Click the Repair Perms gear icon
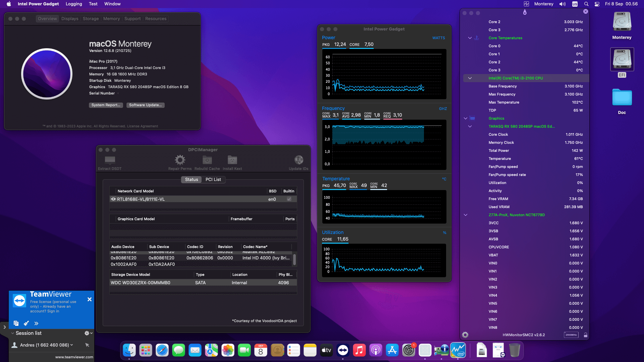Image resolution: width=644 pixels, height=362 pixels. click(180, 160)
